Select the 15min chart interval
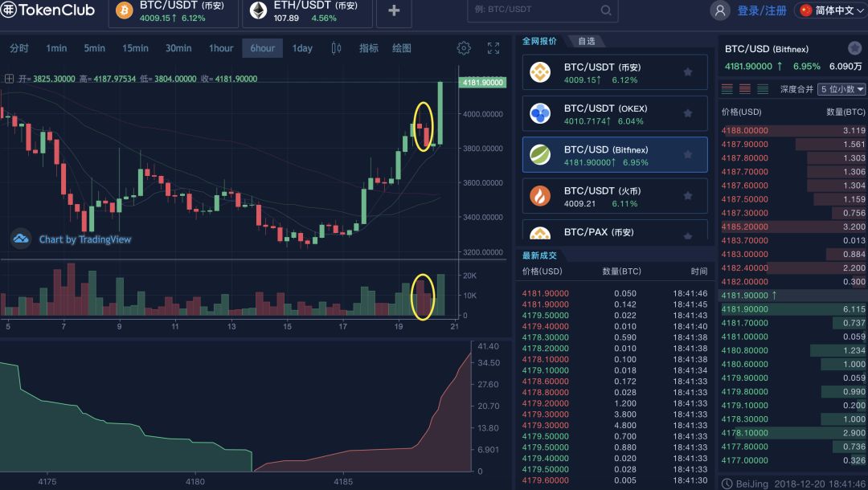This screenshot has height=490, width=868. 136,48
